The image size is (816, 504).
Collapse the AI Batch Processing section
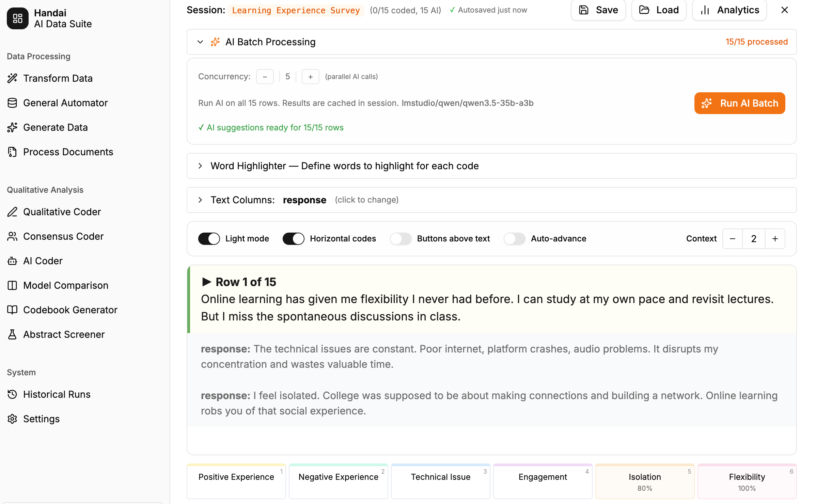[x=200, y=42]
